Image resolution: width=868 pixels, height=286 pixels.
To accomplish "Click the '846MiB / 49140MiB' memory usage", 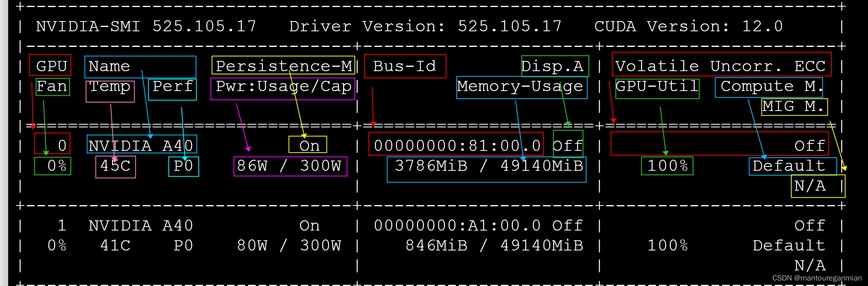I will 494,246.
